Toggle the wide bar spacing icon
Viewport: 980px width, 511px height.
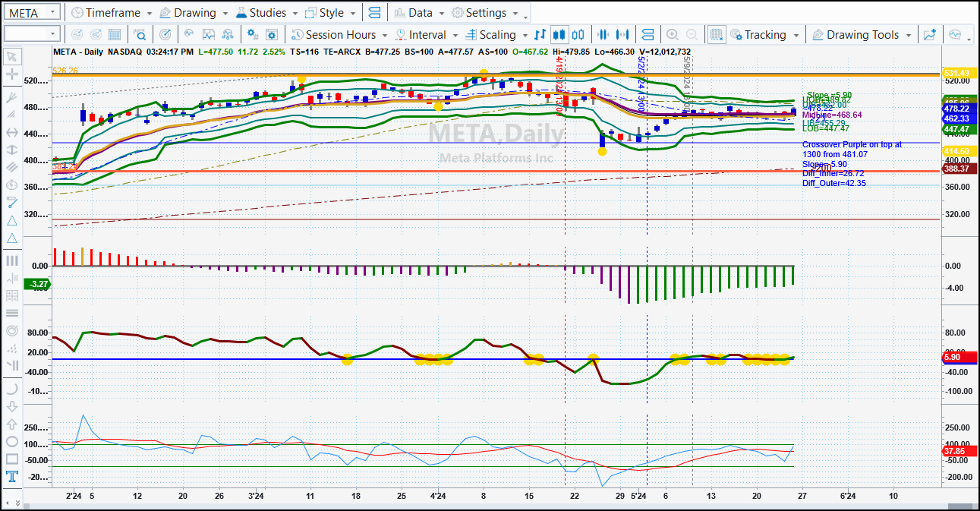click(x=623, y=34)
